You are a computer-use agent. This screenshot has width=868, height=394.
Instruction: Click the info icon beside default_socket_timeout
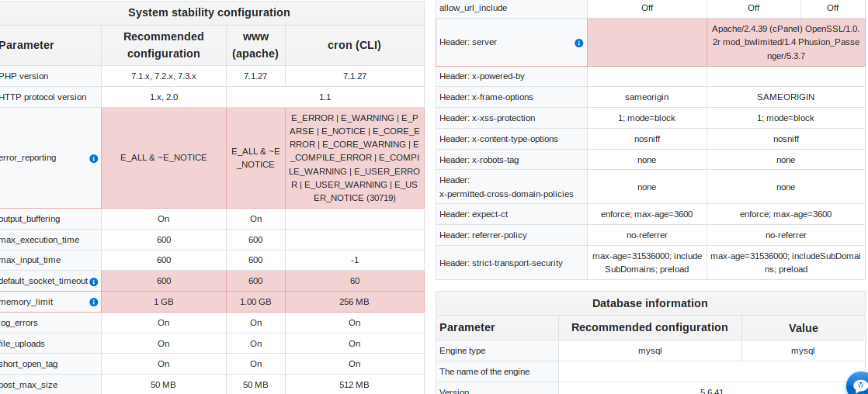[x=93, y=282]
